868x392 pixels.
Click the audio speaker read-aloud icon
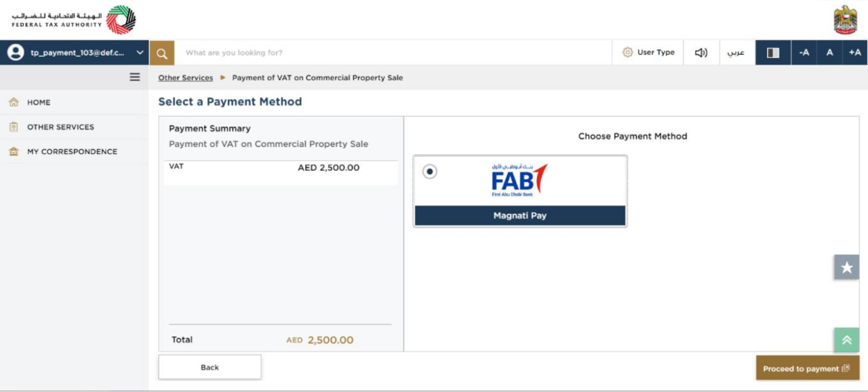click(701, 53)
